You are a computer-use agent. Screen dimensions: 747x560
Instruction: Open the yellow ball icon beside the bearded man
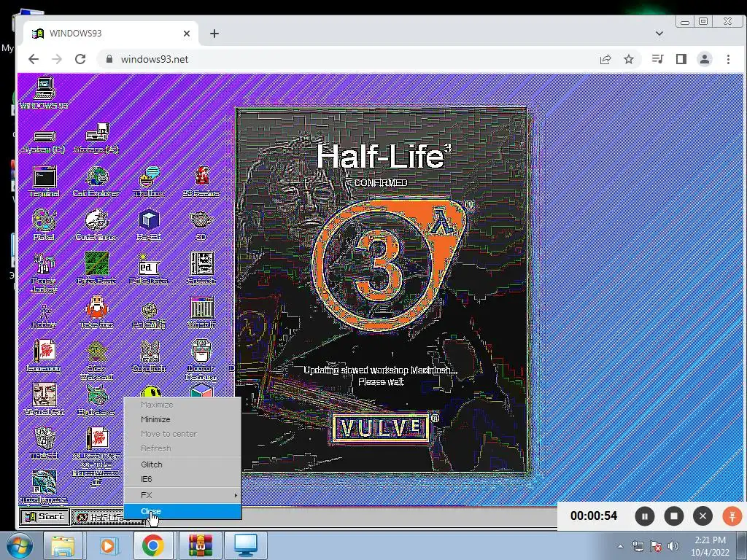149,316
